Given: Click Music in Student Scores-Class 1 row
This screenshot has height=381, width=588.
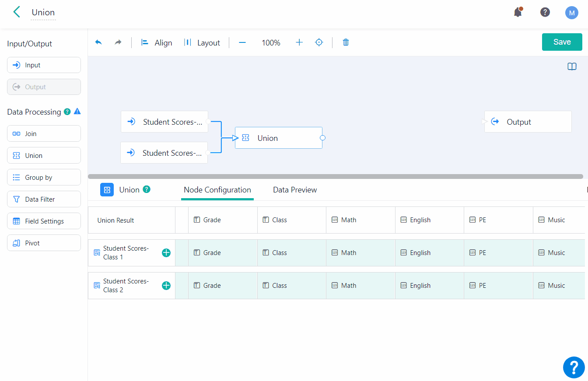Looking at the screenshot, I should 559,253.
